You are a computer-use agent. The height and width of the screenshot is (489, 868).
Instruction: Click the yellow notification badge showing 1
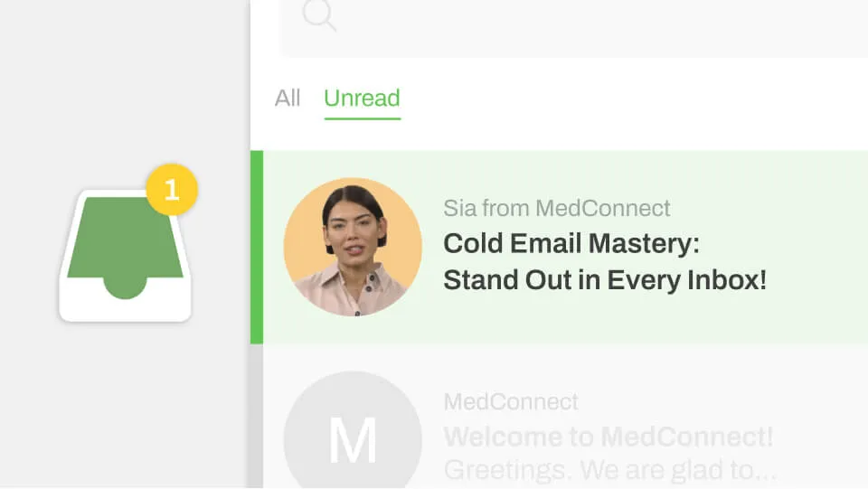tap(172, 190)
